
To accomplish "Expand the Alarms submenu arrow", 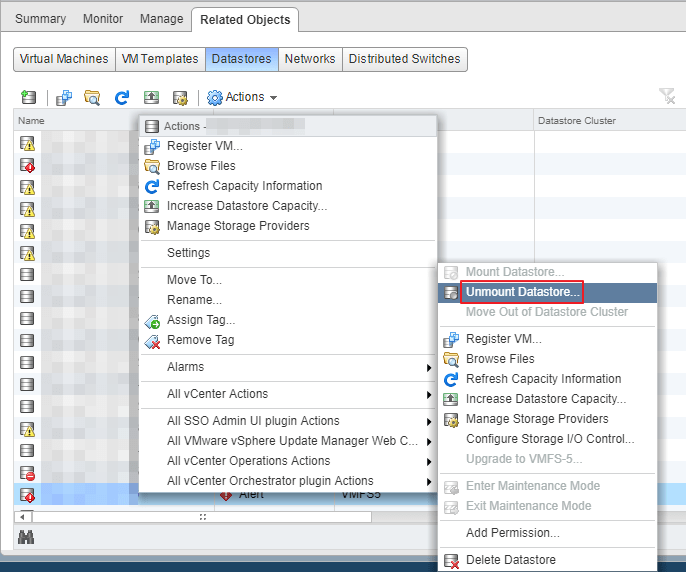I will point(429,368).
